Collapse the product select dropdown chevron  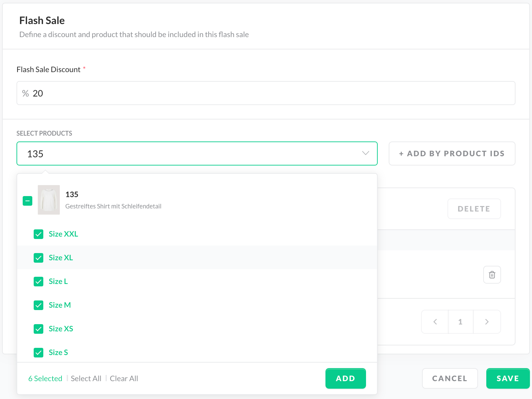click(365, 153)
